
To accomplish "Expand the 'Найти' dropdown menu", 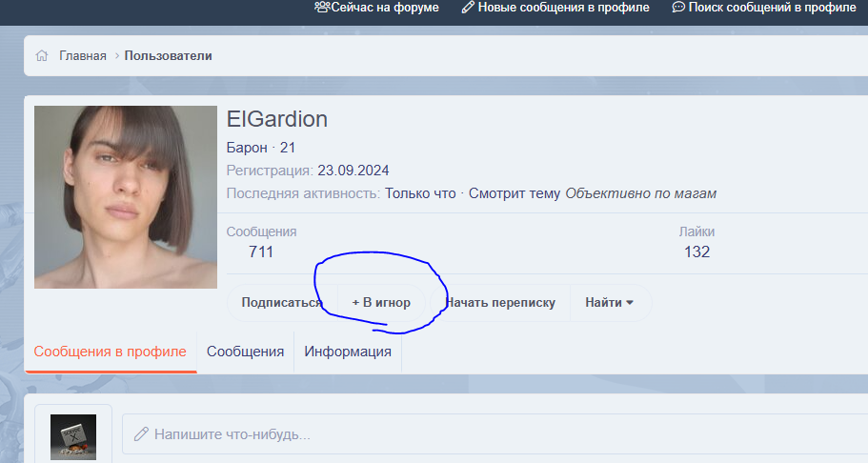I will pyautogui.click(x=610, y=303).
